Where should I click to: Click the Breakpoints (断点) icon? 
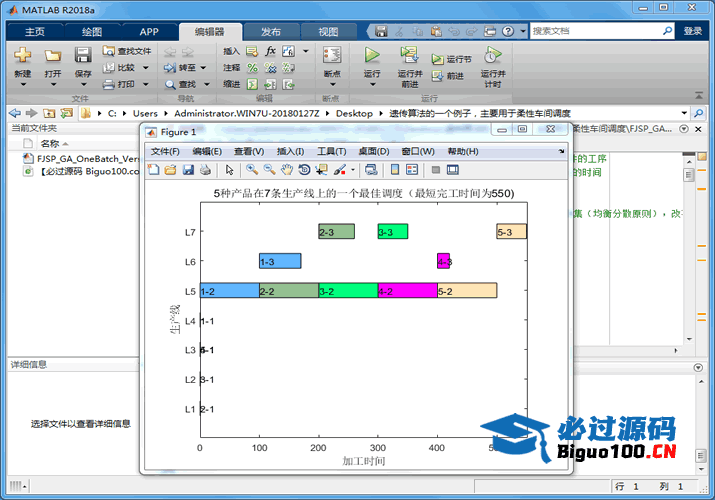pos(332,55)
